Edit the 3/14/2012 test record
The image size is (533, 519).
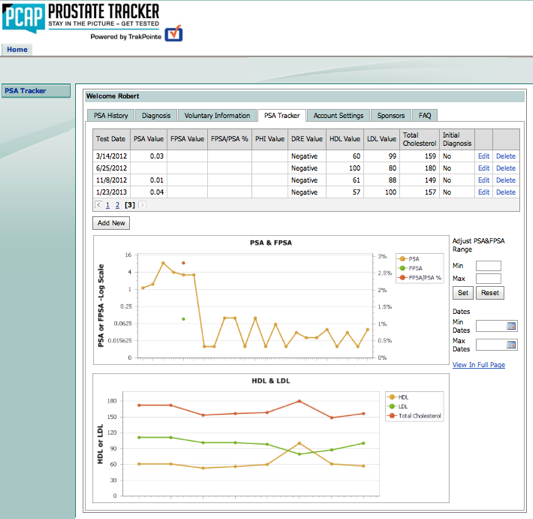click(x=484, y=156)
